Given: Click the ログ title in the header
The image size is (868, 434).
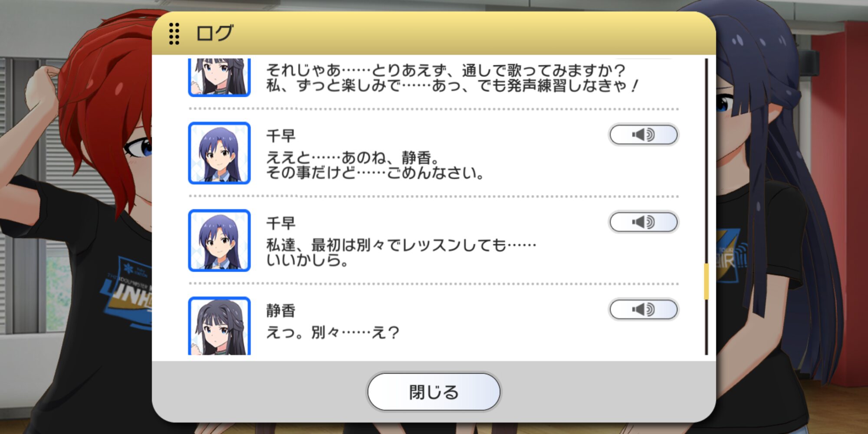Looking at the screenshot, I should [x=214, y=33].
